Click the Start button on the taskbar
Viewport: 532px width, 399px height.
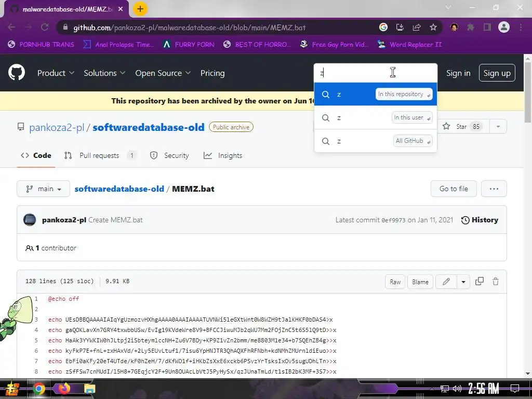coord(12,389)
